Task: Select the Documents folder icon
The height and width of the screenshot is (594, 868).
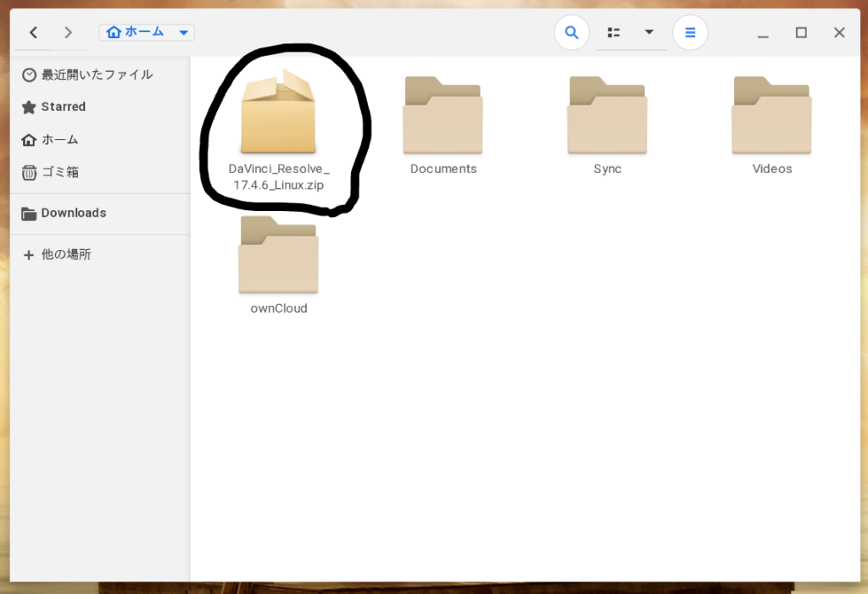Action: coord(442,115)
